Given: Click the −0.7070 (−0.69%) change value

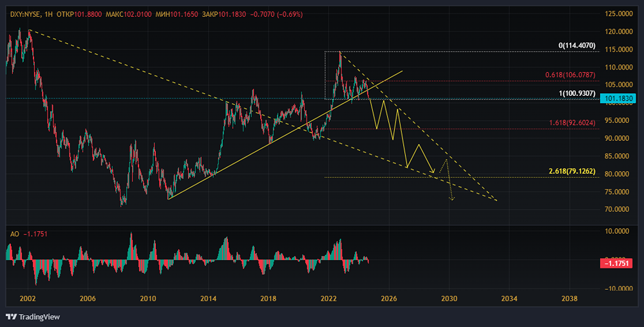Looking at the screenshot, I should click(276, 14).
